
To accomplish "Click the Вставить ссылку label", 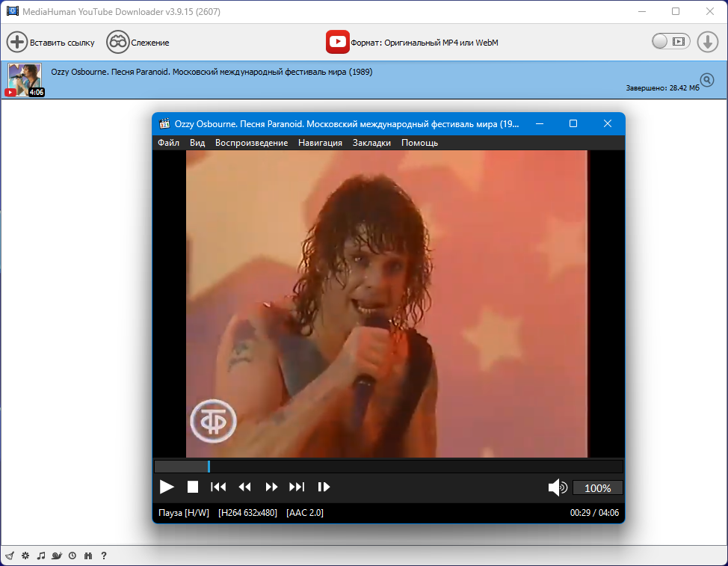I will [x=62, y=43].
